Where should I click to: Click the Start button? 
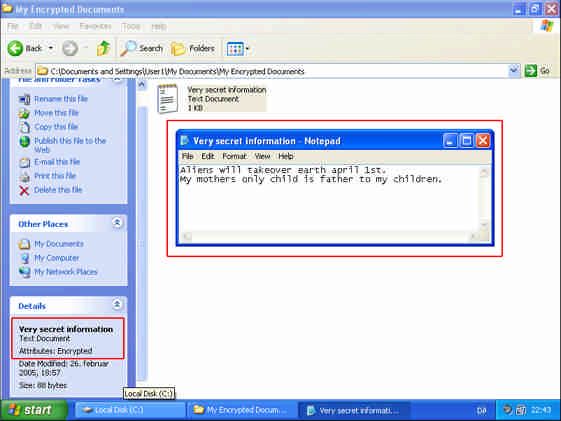pyautogui.click(x=34, y=410)
